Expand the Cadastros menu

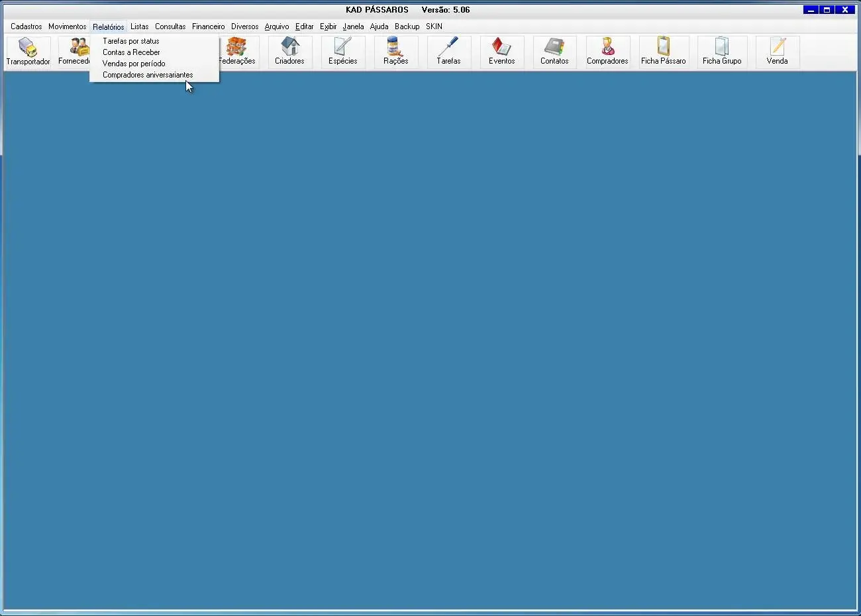pos(26,26)
